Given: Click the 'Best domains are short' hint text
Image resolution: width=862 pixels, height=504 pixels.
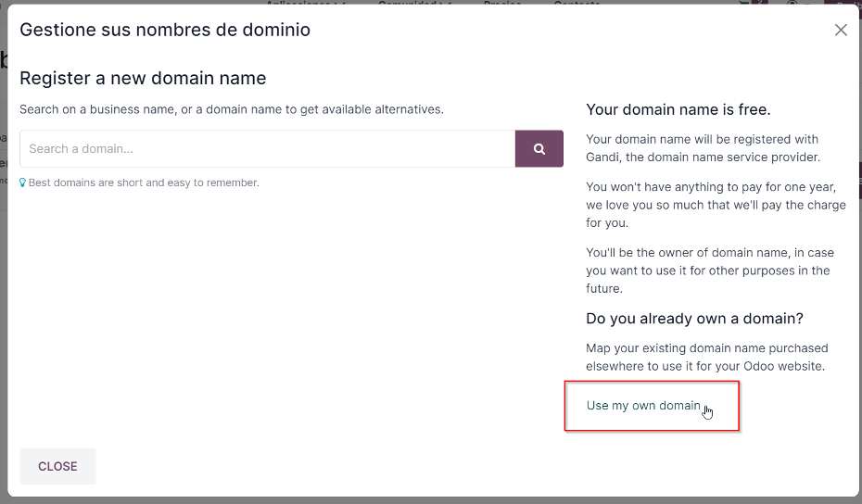Looking at the screenshot, I should [x=144, y=183].
